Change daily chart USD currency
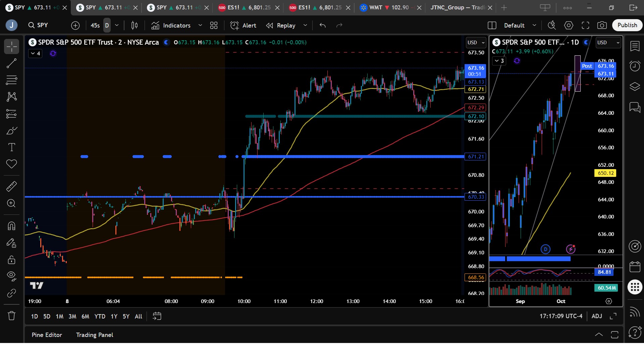Image resolution: width=644 pixels, height=344 pixels. tap(608, 43)
